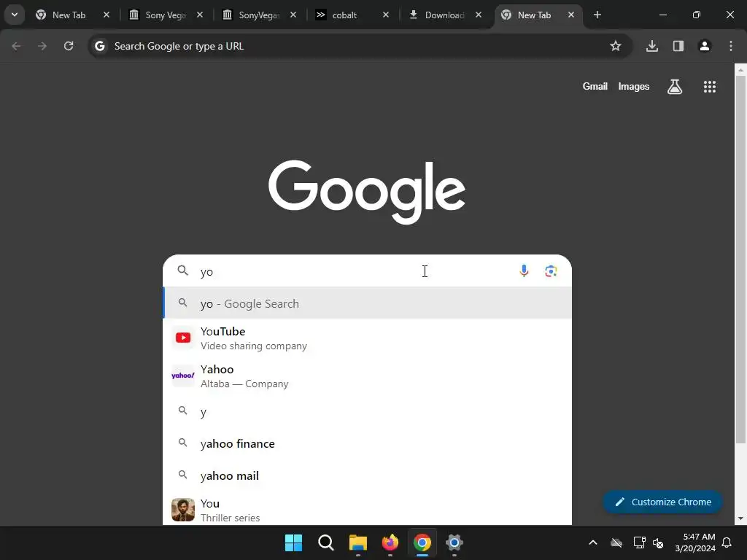Close the Download tab

[x=479, y=15]
